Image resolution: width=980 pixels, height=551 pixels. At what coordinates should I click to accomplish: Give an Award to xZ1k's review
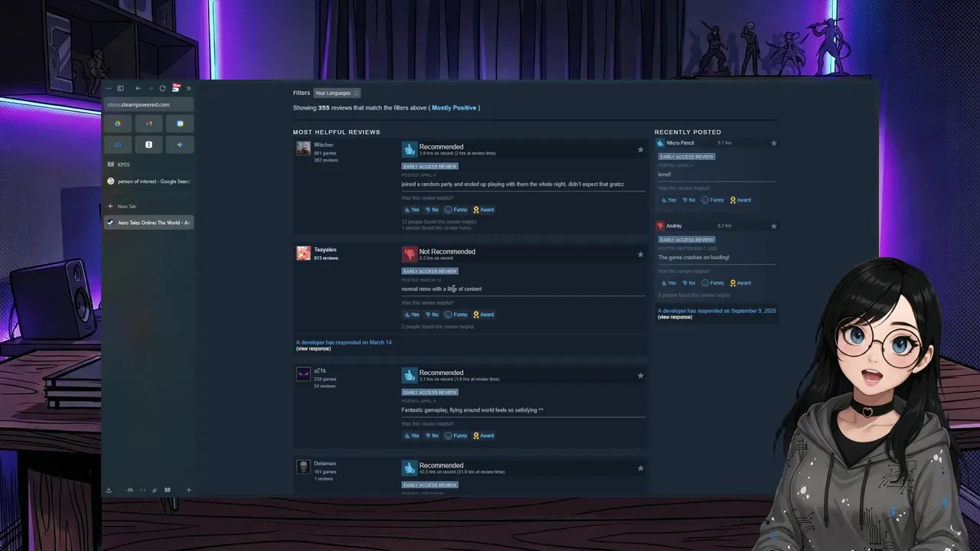point(483,435)
